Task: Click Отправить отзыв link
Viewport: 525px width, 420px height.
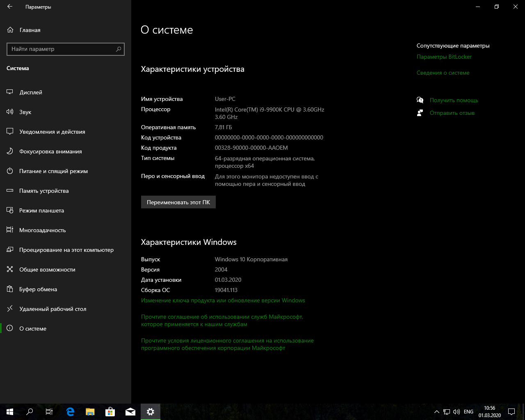Action: click(452, 113)
